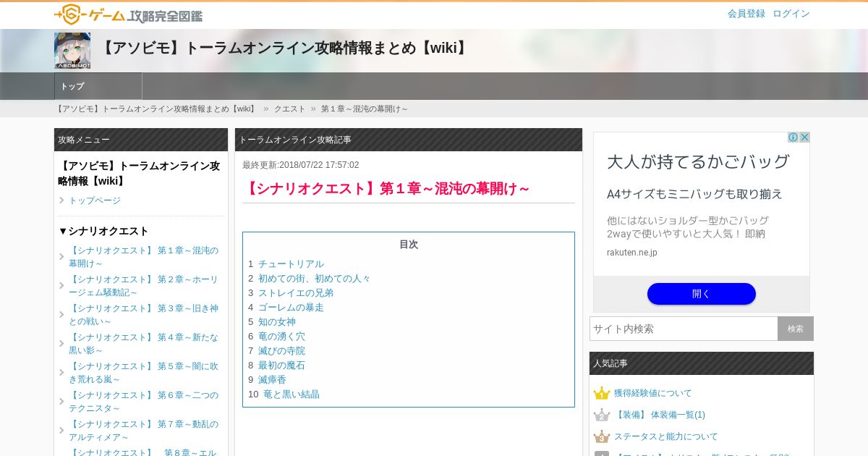Open popular article ステータスと能力について
This screenshot has height=456, width=868.
click(x=666, y=436)
